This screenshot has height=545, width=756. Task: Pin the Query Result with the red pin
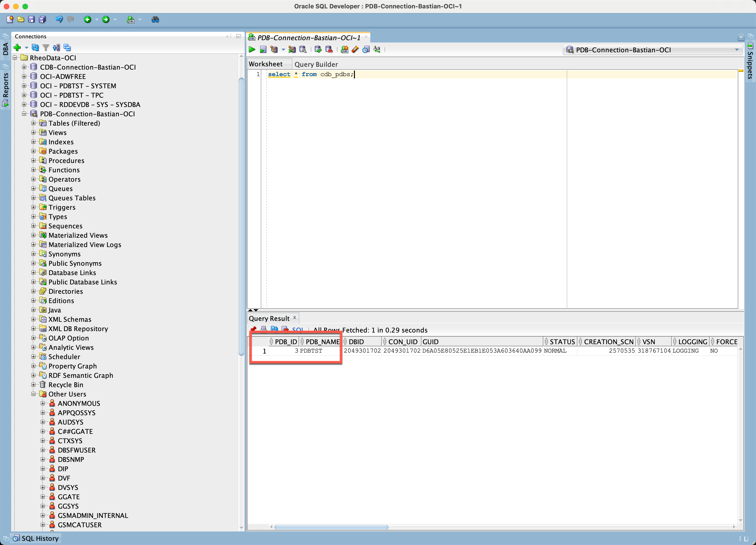pyautogui.click(x=253, y=330)
